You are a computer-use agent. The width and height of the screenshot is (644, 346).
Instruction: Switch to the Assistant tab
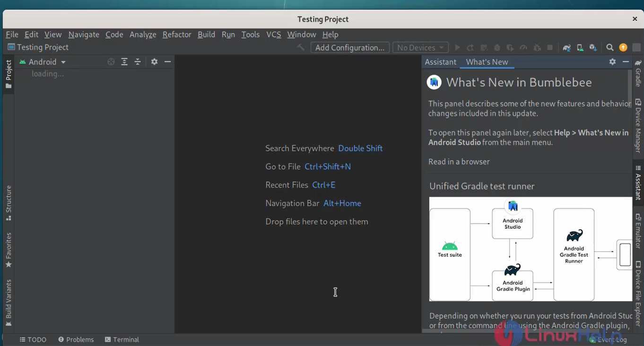click(x=440, y=62)
